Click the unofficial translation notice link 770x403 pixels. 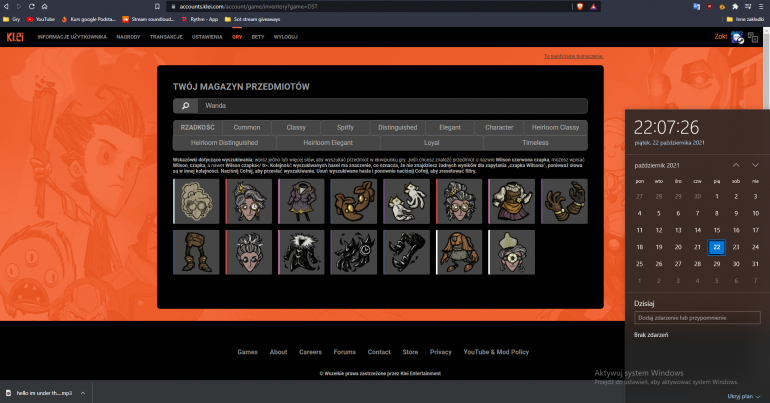click(573, 56)
